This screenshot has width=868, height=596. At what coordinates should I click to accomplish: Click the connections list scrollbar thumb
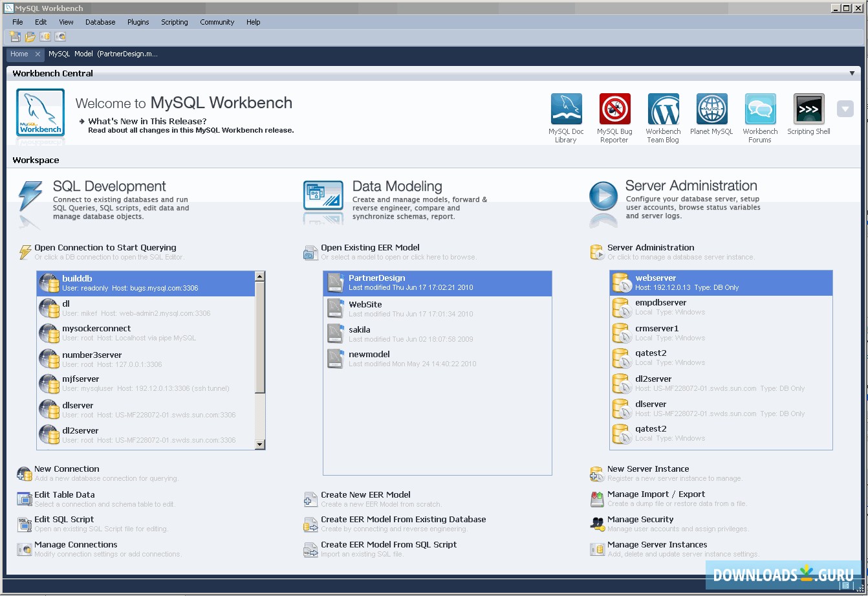click(x=260, y=337)
